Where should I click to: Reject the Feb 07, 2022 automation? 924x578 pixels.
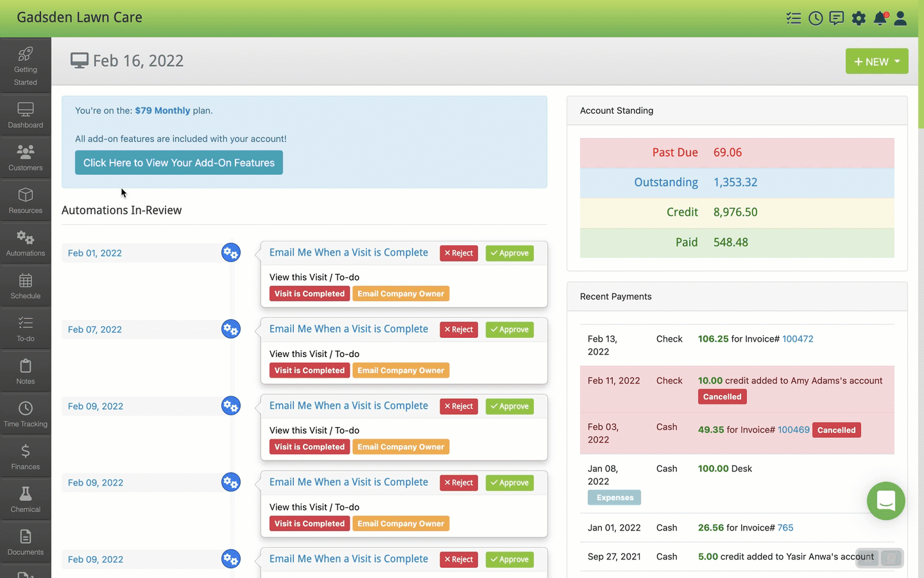(x=459, y=329)
